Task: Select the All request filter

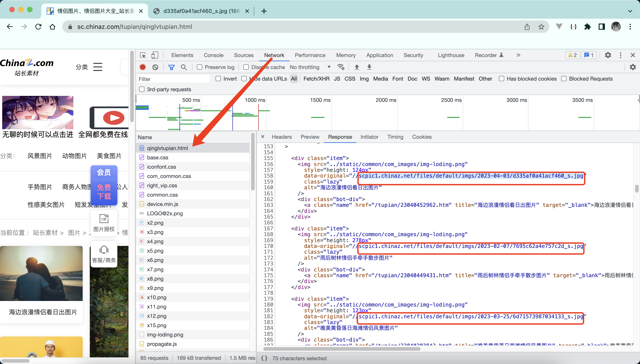Action: 294,79
